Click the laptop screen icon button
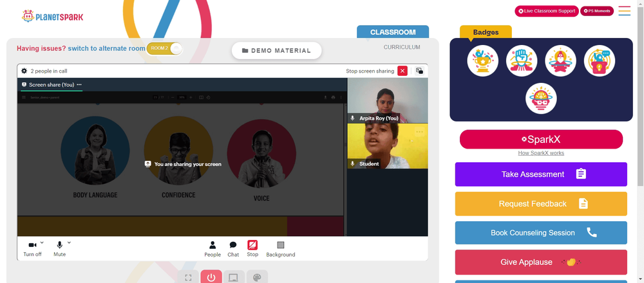The height and width of the screenshot is (283, 644). [x=234, y=277]
